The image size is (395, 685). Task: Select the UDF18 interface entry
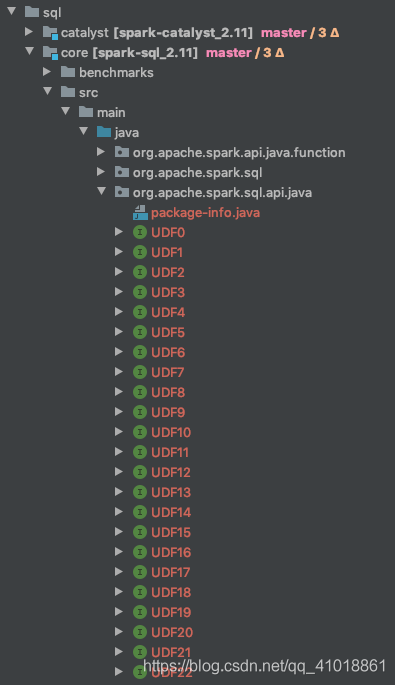click(171, 592)
